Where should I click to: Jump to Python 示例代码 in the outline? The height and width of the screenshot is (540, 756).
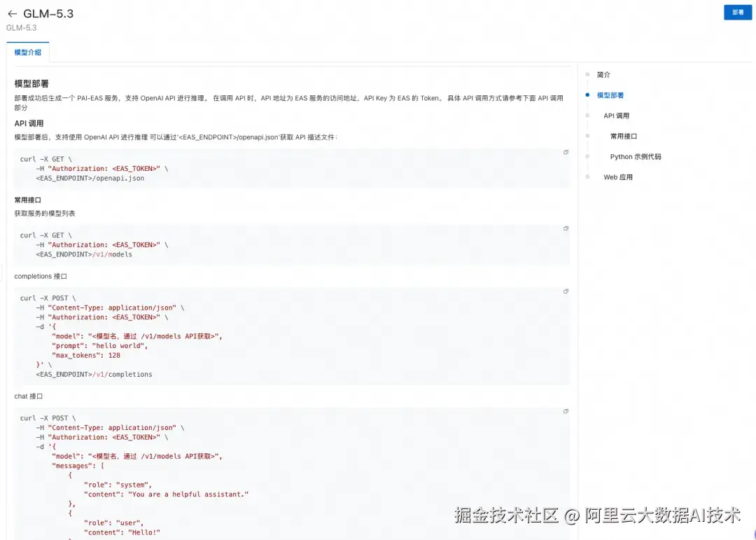click(x=636, y=157)
